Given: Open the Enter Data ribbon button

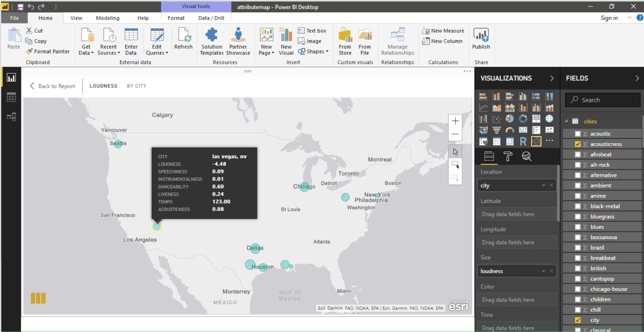Looking at the screenshot, I should click(x=131, y=42).
